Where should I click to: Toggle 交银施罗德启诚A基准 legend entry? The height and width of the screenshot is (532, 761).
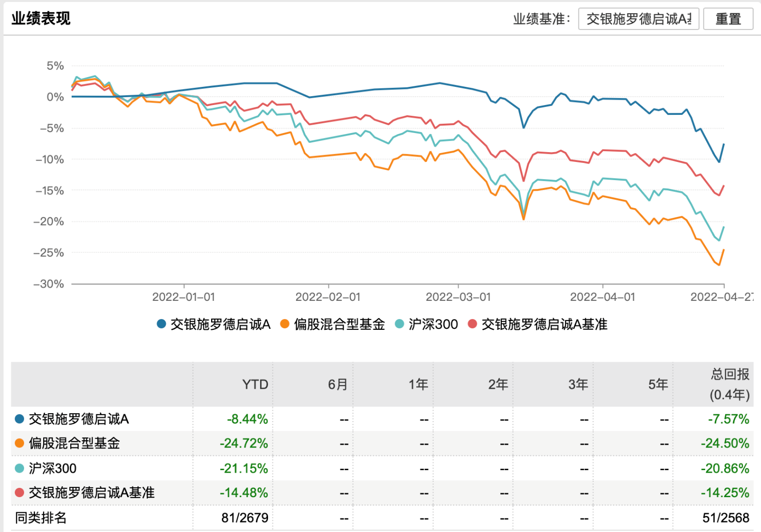(538, 324)
